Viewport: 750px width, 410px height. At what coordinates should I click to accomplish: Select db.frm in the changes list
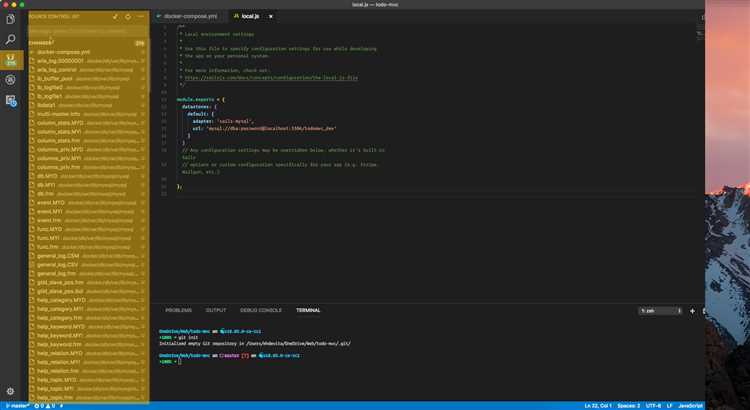pos(88,194)
